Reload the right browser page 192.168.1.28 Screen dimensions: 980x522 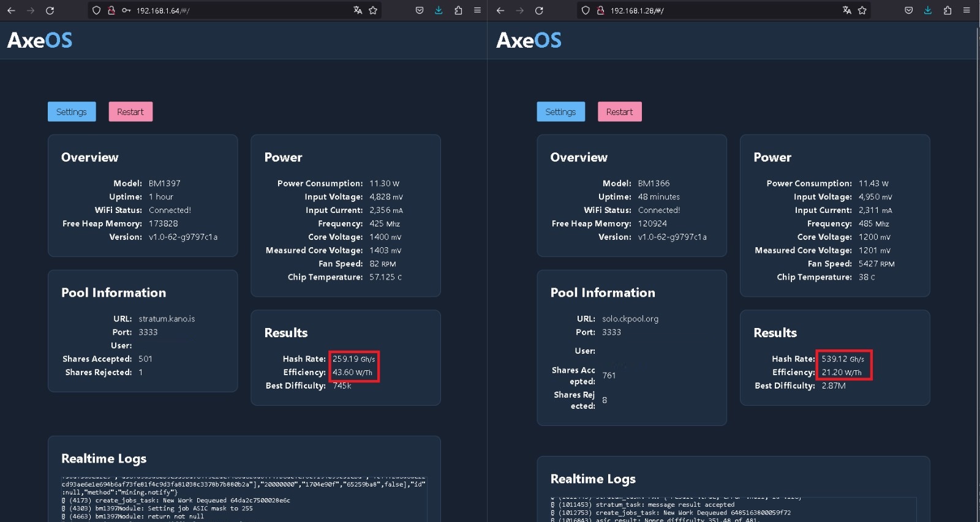pos(539,10)
